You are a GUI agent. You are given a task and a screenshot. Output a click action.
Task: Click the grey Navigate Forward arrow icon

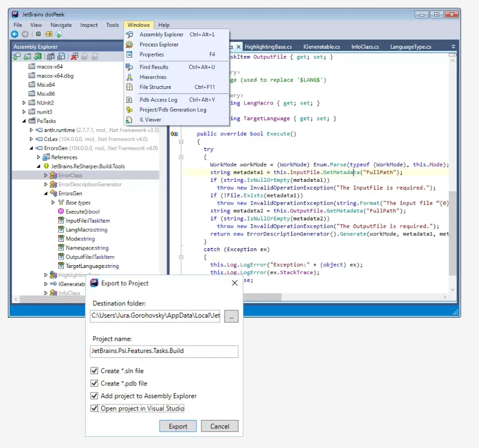pos(25,34)
